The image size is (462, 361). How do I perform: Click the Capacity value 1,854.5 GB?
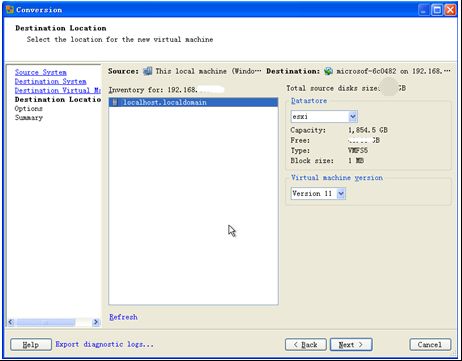(368, 130)
